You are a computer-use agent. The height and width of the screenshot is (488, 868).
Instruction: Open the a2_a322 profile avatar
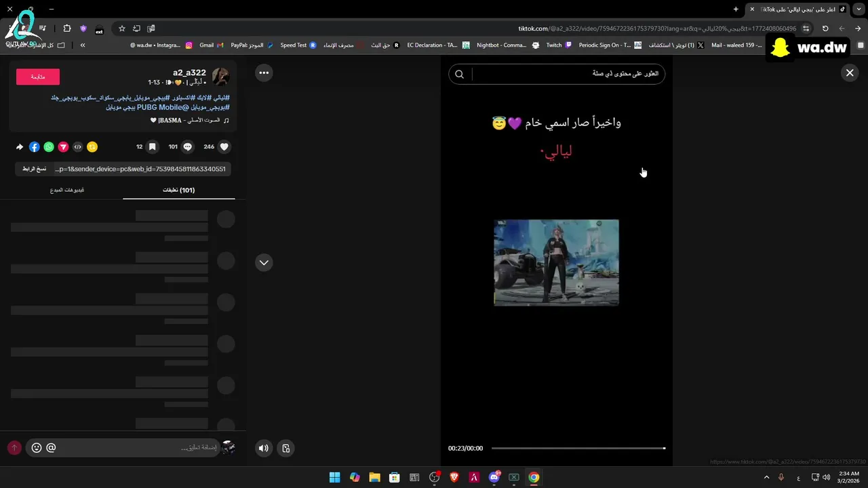[x=220, y=76]
